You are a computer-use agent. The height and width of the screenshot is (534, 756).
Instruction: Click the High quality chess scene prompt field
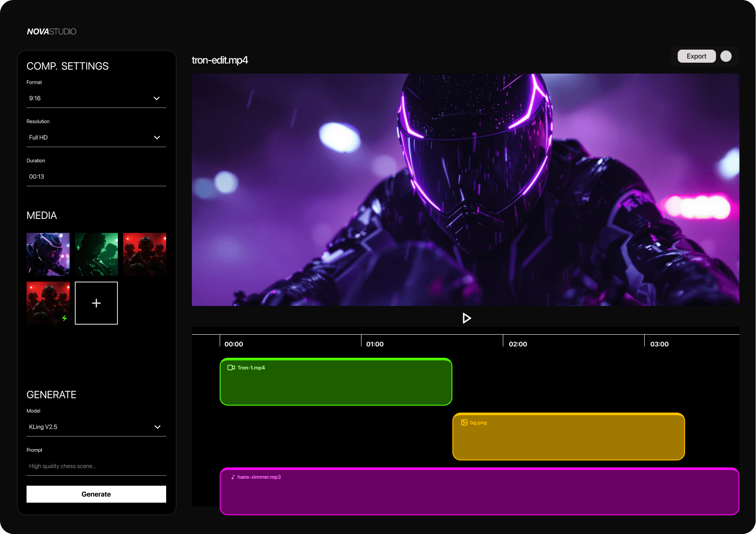[96, 466]
